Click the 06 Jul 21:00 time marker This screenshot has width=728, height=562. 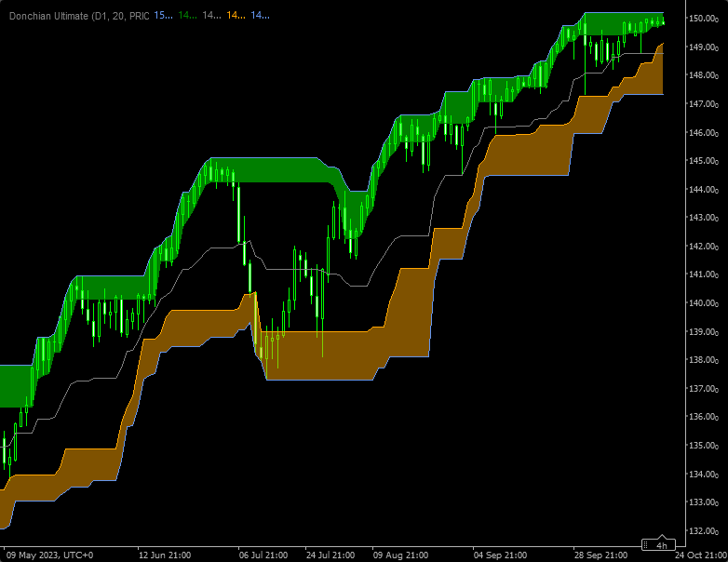click(x=263, y=555)
